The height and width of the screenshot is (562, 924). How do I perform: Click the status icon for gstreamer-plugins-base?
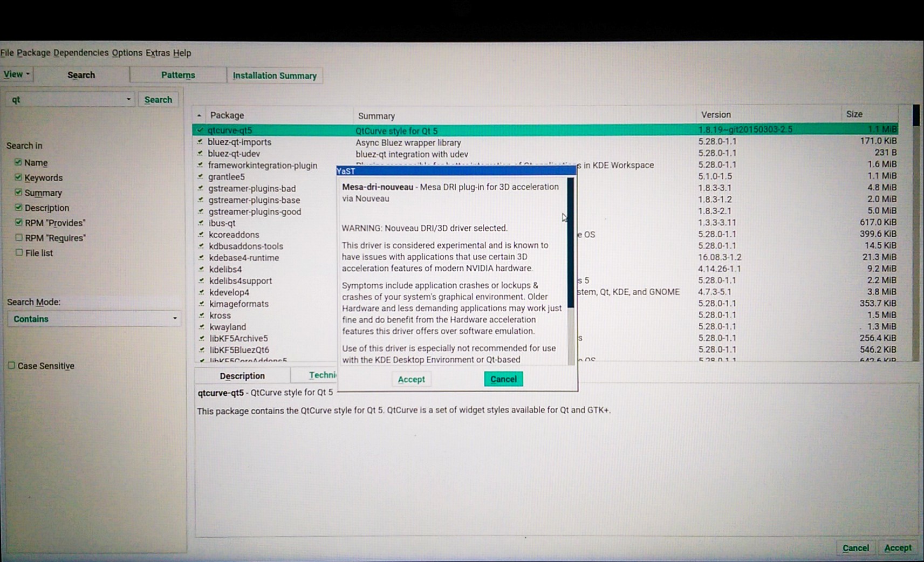pyautogui.click(x=201, y=200)
